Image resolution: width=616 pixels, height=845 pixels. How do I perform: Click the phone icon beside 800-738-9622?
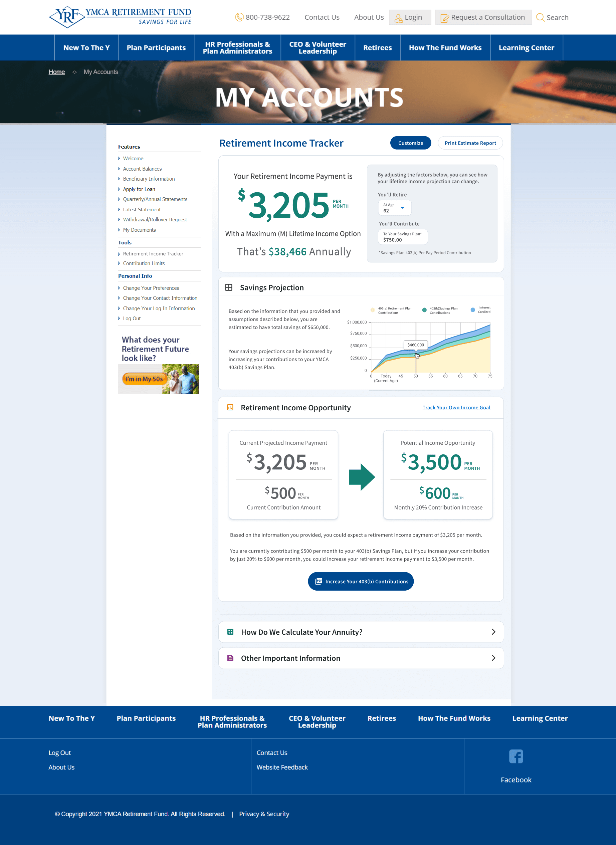coord(239,17)
